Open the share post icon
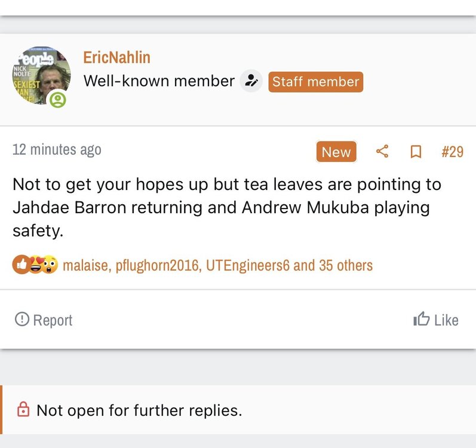 point(382,152)
